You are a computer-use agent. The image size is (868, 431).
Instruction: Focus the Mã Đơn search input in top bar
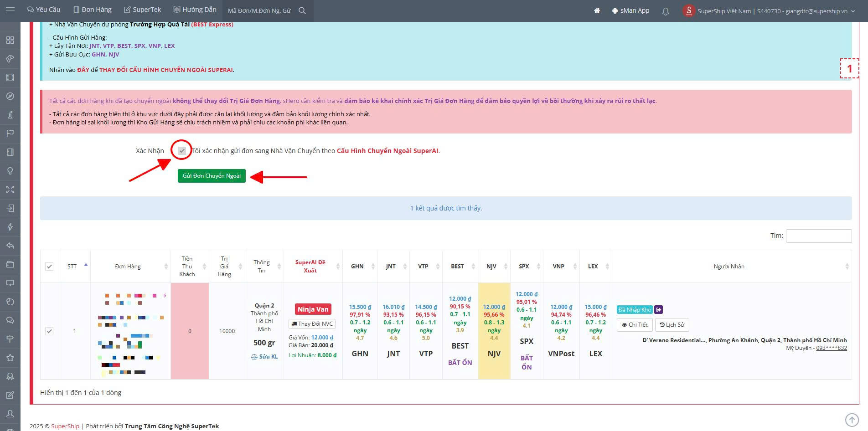260,10
